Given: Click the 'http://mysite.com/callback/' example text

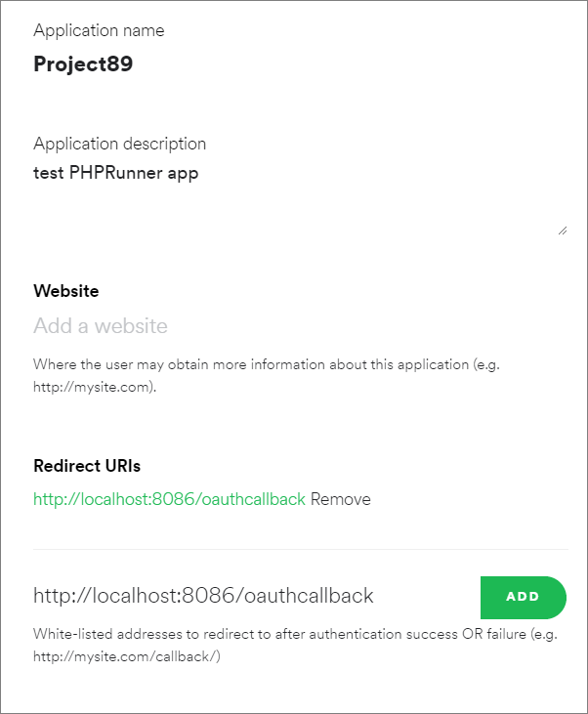Looking at the screenshot, I should pos(127,654).
